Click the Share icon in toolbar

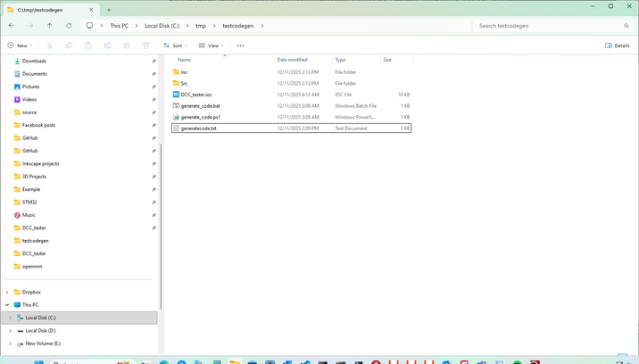[x=127, y=45]
